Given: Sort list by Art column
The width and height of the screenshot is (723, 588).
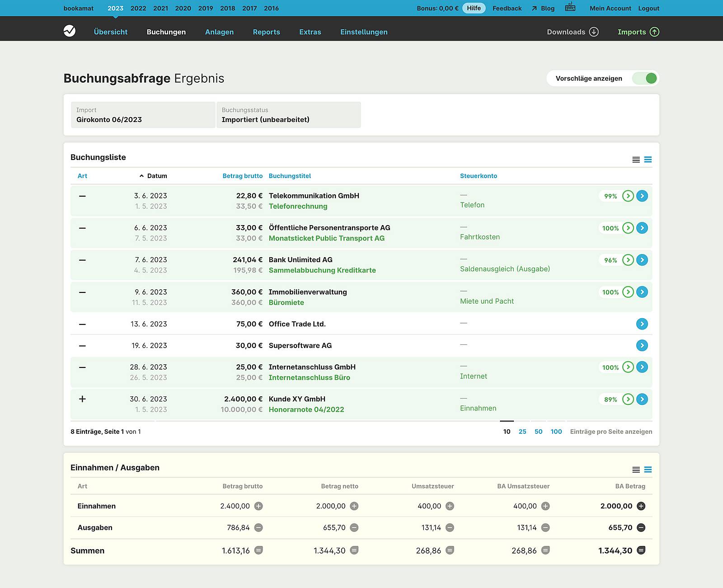Looking at the screenshot, I should [82, 176].
